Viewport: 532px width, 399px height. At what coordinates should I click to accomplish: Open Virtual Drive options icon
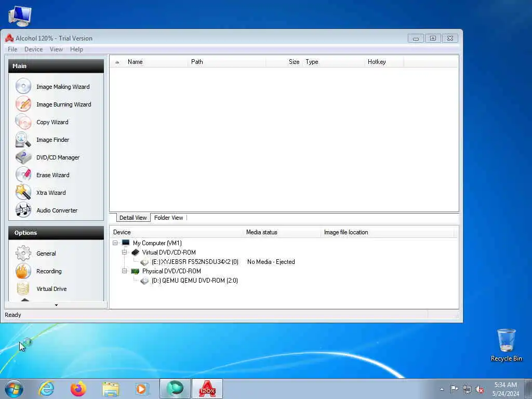click(23, 288)
